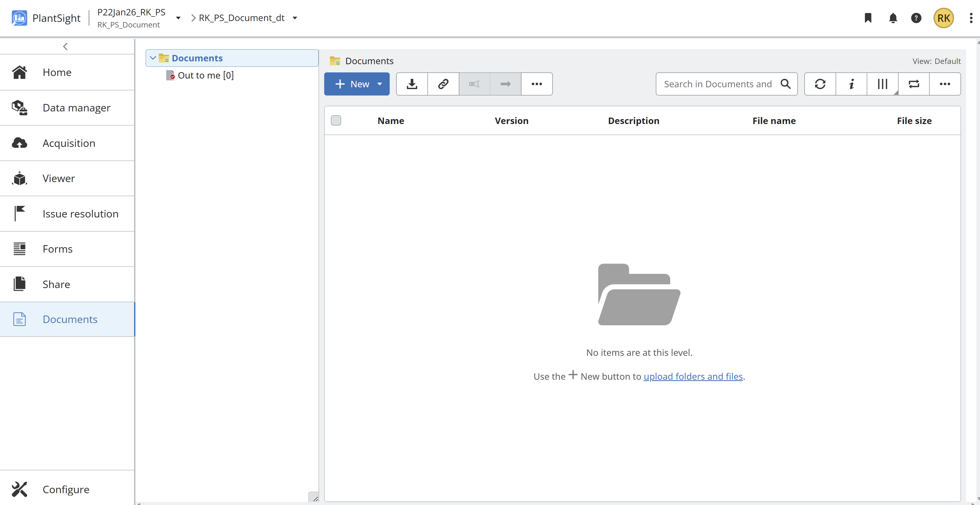
Task: Open the bookmark icon in header
Action: [868, 18]
